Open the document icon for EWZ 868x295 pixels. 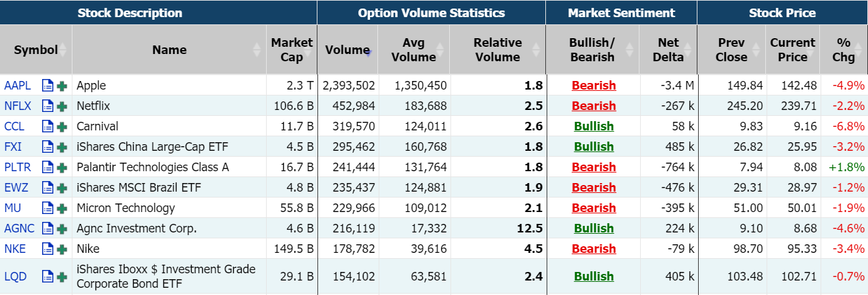47,188
